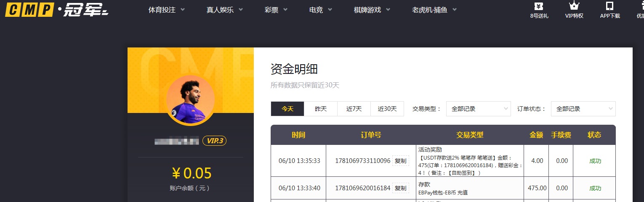
Task: Click the 时间 column header
Action: click(298, 135)
